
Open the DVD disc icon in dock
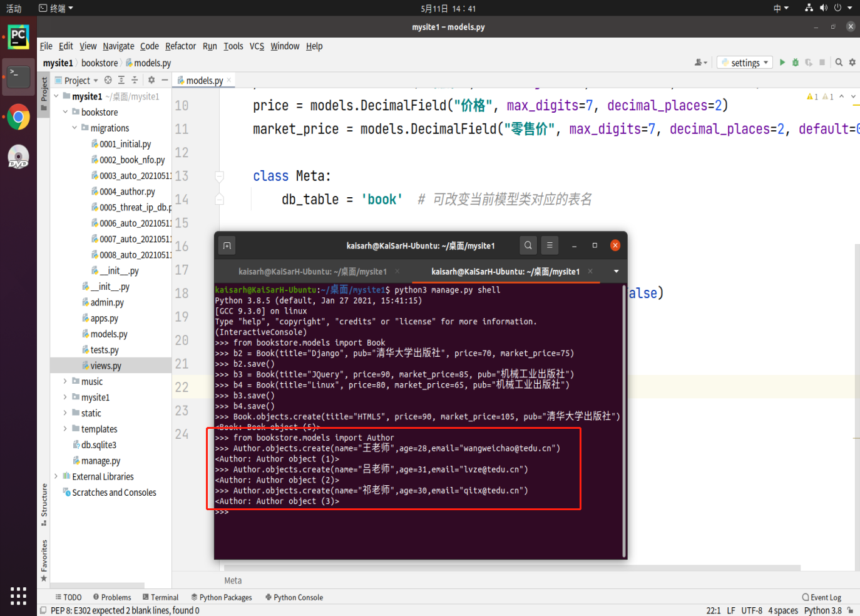(18, 157)
